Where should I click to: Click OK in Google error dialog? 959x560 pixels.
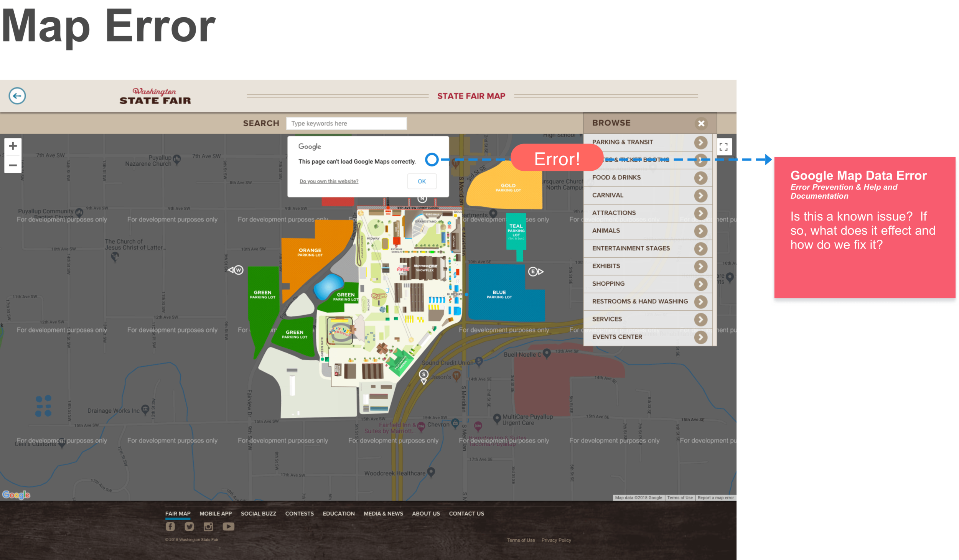click(422, 181)
